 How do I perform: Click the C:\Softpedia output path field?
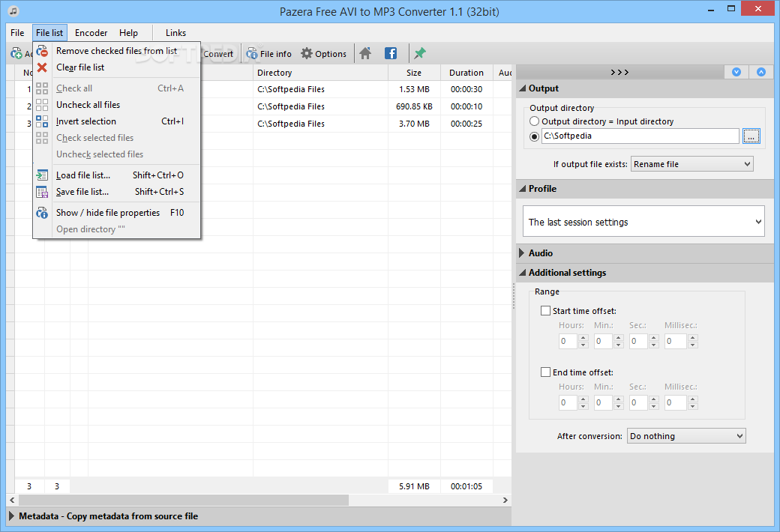[x=640, y=136]
